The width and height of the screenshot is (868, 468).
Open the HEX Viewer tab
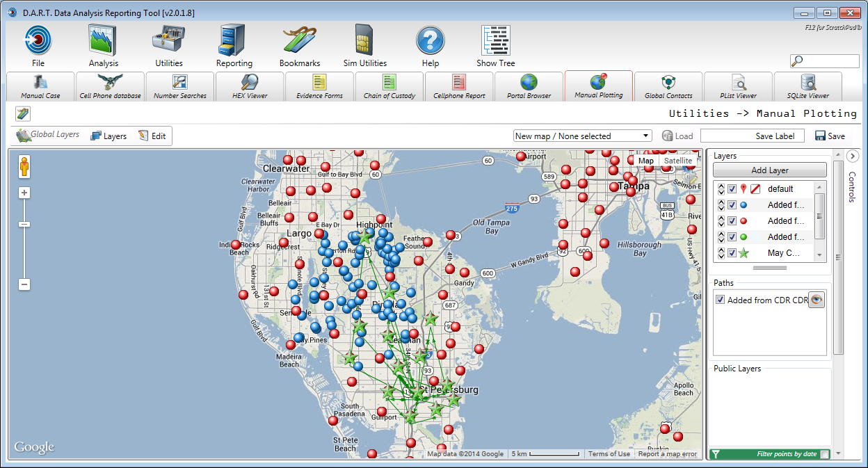tap(250, 87)
